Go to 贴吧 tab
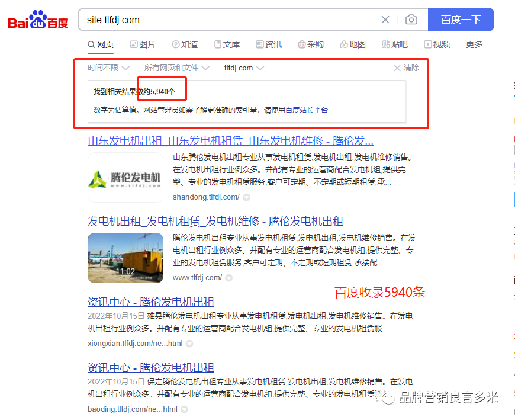The width and height of the screenshot is (515, 420). pos(395,44)
